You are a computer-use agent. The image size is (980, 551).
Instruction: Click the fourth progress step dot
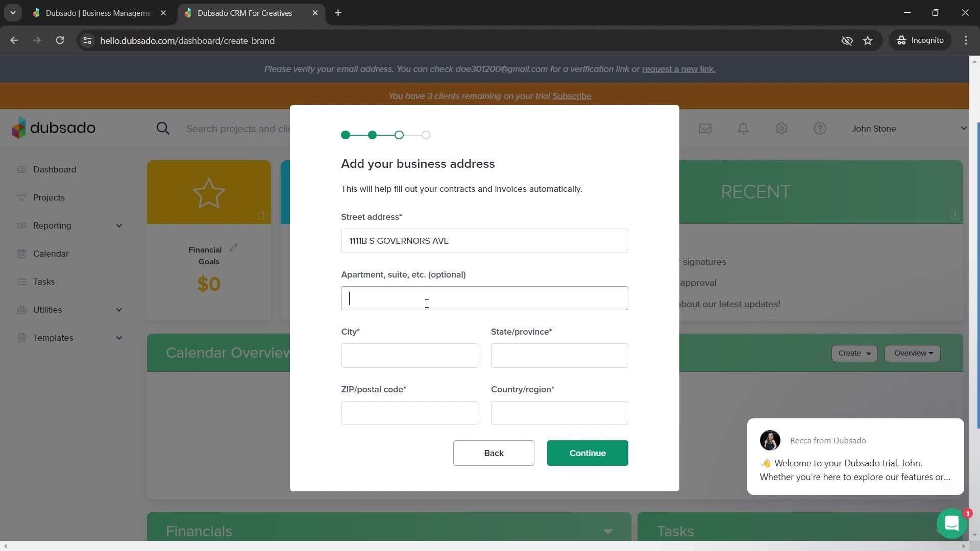tap(426, 135)
